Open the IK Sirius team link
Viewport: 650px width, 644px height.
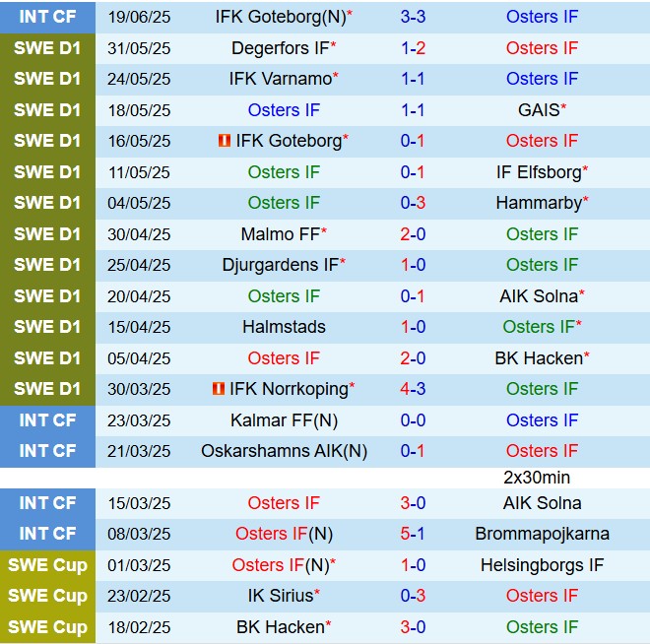coord(280,596)
